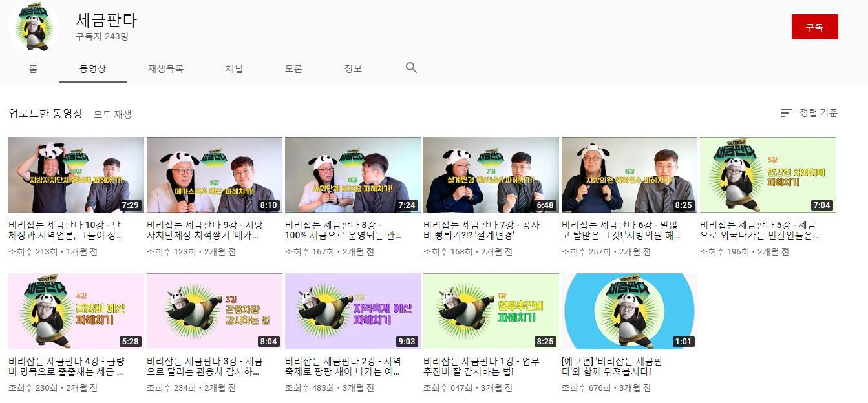Click the 비리잡는 세금판다 2강 title
Screen dimensions: 868x403
343,367
